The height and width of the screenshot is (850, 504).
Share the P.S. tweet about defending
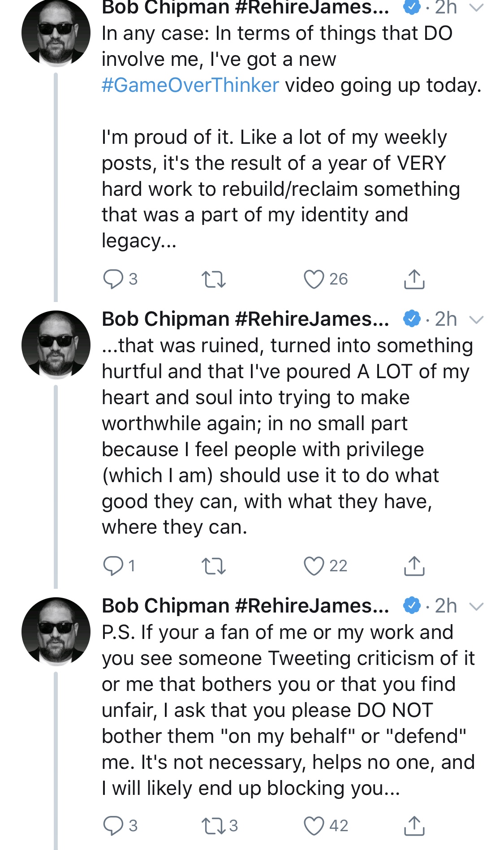pyautogui.click(x=414, y=825)
